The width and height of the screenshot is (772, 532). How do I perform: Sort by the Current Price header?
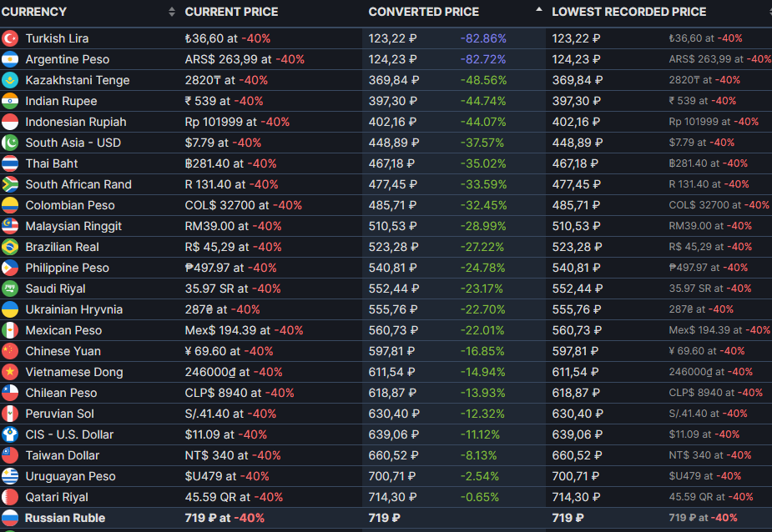pyautogui.click(x=231, y=12)
